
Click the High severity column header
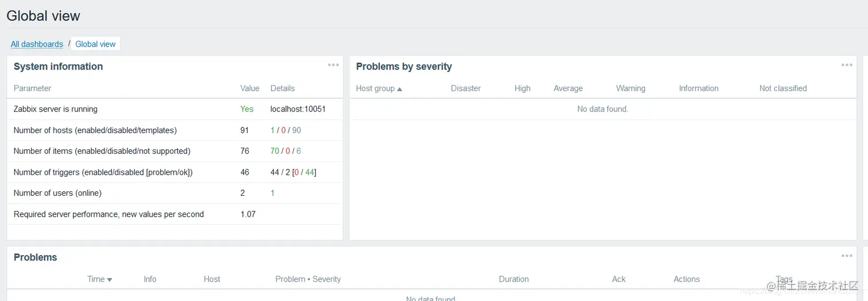(522, 88)
